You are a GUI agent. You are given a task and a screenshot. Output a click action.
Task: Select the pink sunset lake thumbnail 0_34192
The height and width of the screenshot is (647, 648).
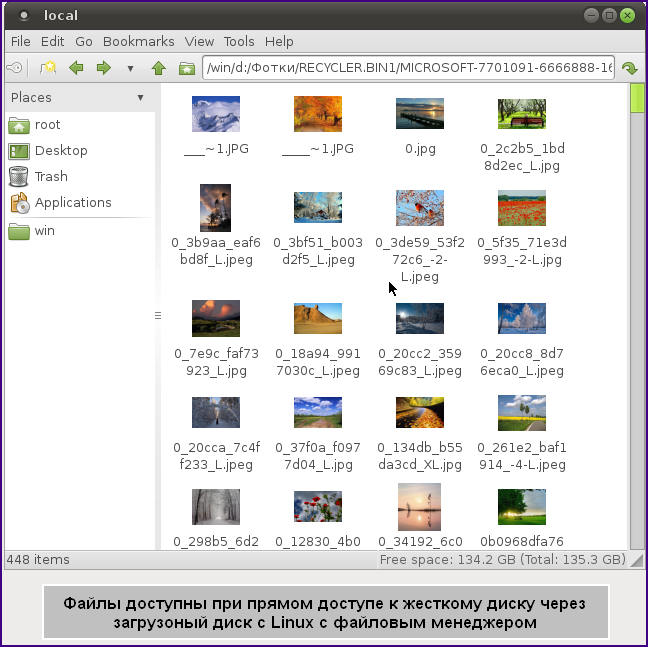point(419,507)
